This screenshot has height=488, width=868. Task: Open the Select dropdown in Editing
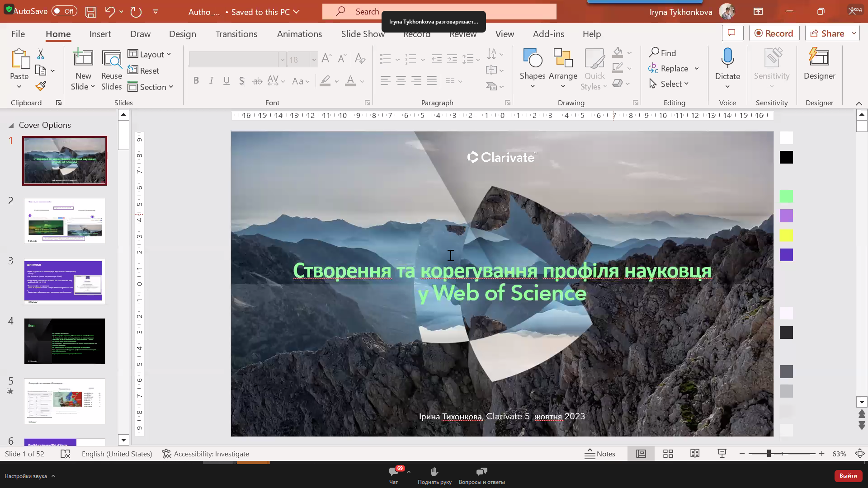point(669,84)
